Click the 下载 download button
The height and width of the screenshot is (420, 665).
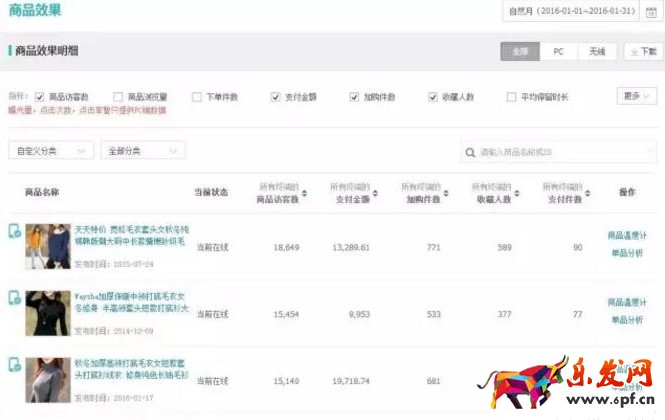tap(641, 51)
